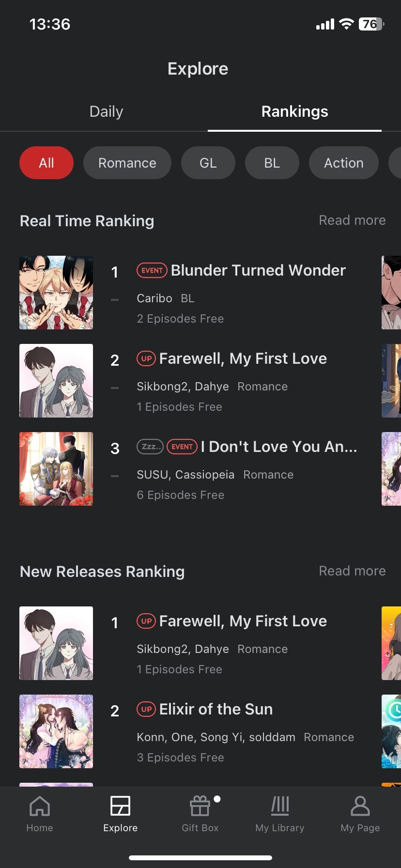Open Elixir of the Sun cover thumbnail
The height and width of the screenshot is (868, 401).
(56, 731)
